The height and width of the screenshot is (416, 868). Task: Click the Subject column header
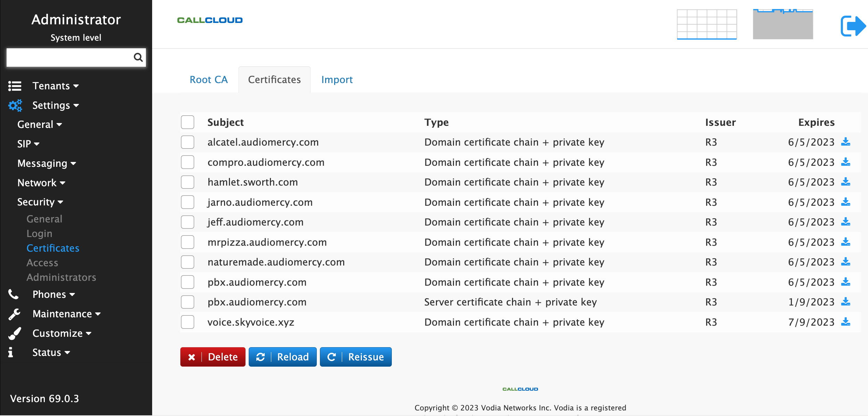pos(225,122)
